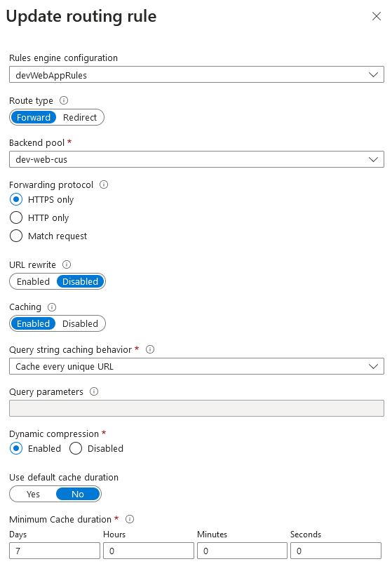The image size is (392, 585).
Task: Click the URL rewrite info icon
Action: 67,264
